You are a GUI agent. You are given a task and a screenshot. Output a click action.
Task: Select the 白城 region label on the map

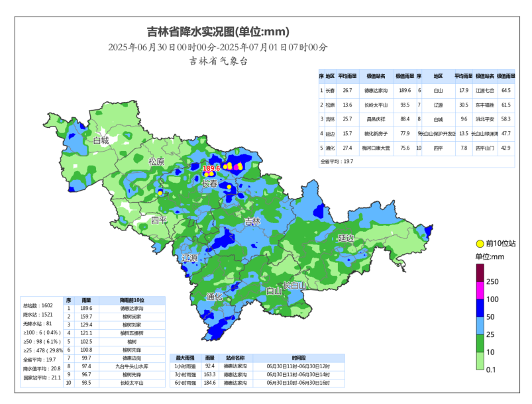101,140
